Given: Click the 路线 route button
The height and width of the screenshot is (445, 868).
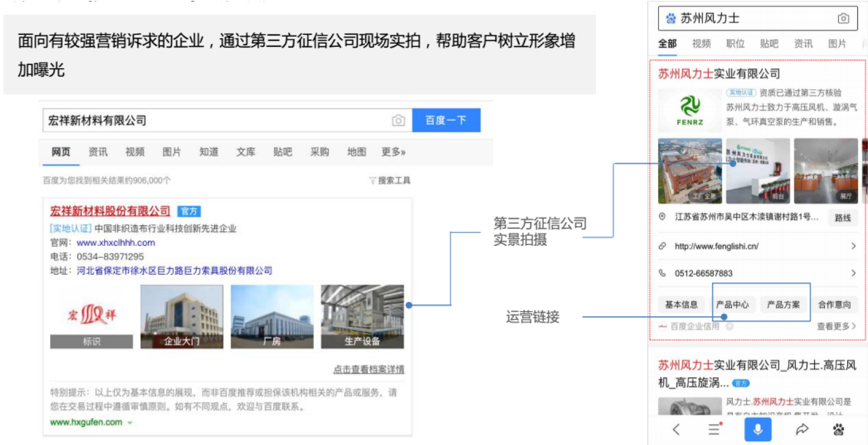Looking at the screenshot, I should (x=842, y=218).
